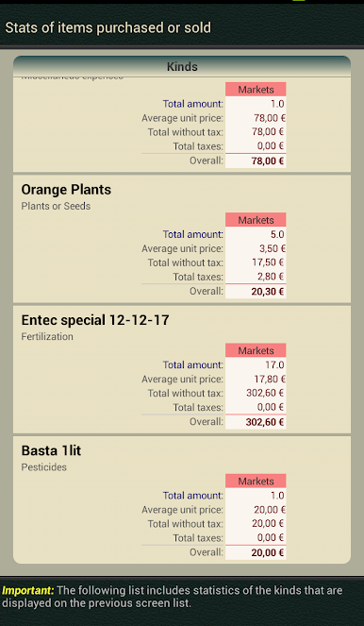Tap the Markets header under Basta 1lit
The width and height of the screenshot is (364, 626).
(256, 482)
